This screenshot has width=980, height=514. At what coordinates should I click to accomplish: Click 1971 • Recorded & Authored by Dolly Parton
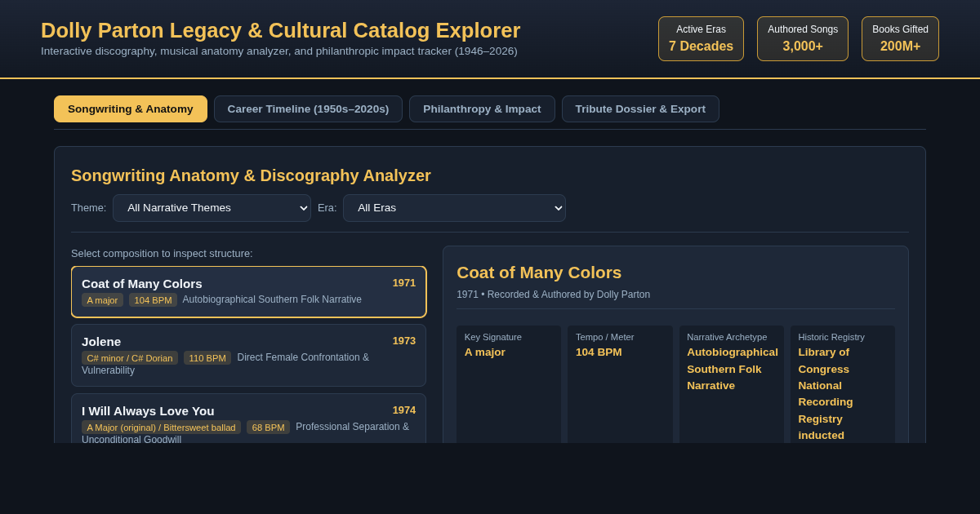[554, 295]
